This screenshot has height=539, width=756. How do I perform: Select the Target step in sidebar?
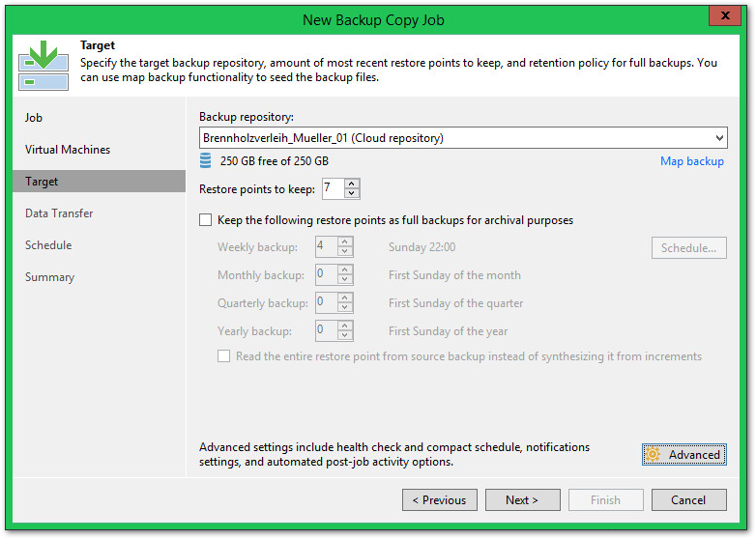coord(42,182)
